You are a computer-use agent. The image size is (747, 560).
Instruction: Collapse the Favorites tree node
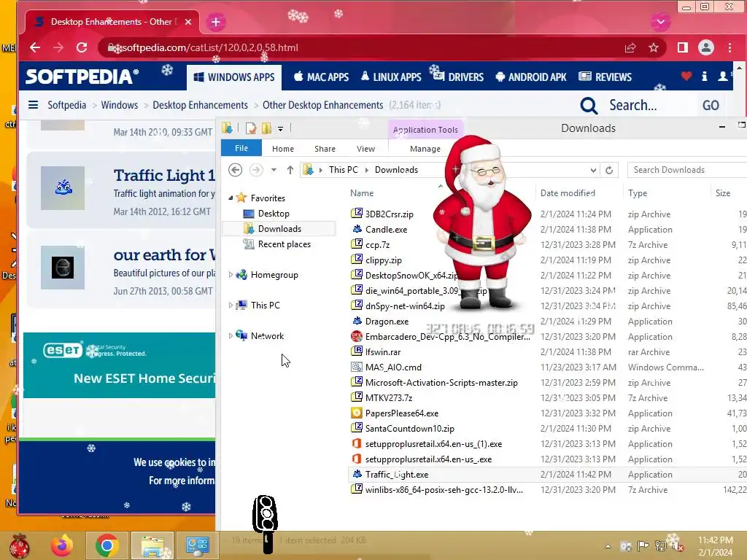click(231, 198)
